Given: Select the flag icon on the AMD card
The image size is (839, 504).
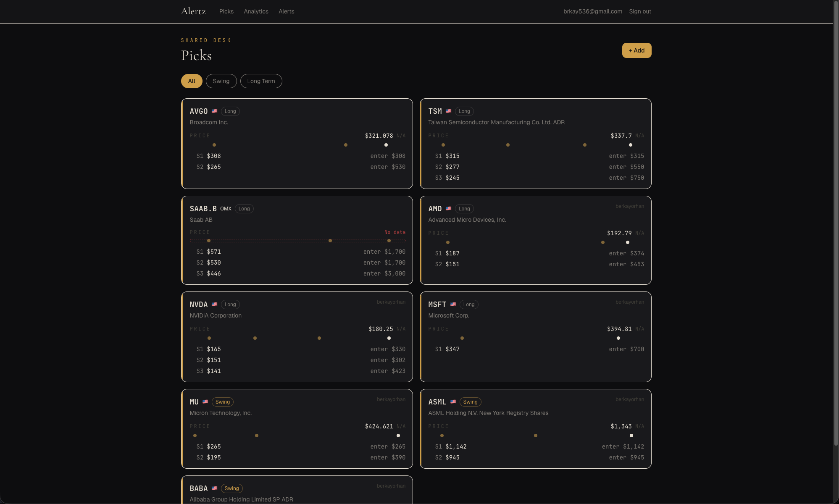Looking at the screenshot, I should coord(449,209).
